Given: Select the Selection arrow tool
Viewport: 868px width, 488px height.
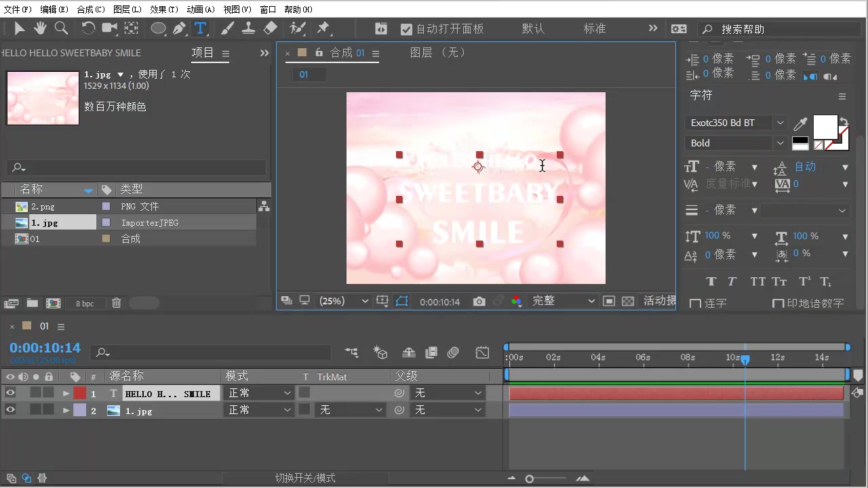Looking at the screenshot, I should [x=20, y=28].
